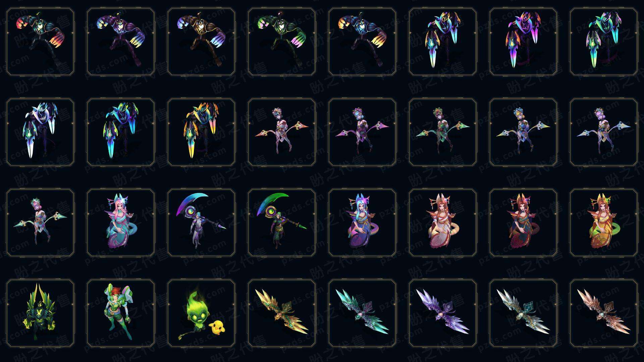Choose the white-robed serpent lady skin
644x362 pixels.
point(443,223)
